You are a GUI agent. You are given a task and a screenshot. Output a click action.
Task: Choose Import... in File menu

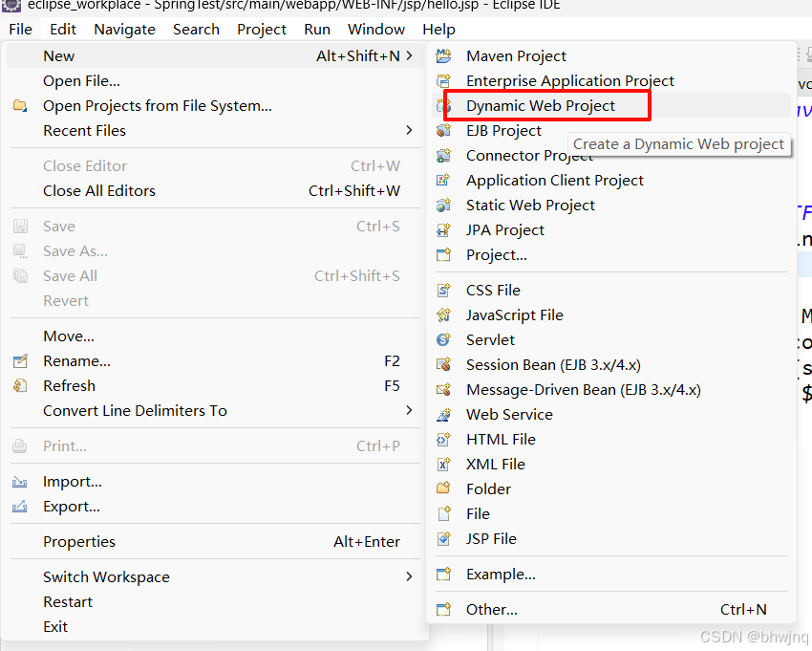click(x=215, y=482)
